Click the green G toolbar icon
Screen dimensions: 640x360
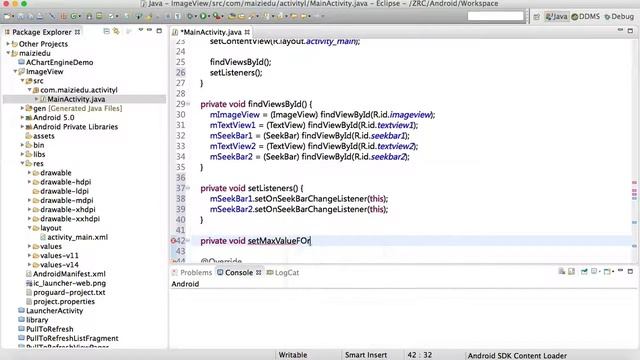[x=73, y=16]
